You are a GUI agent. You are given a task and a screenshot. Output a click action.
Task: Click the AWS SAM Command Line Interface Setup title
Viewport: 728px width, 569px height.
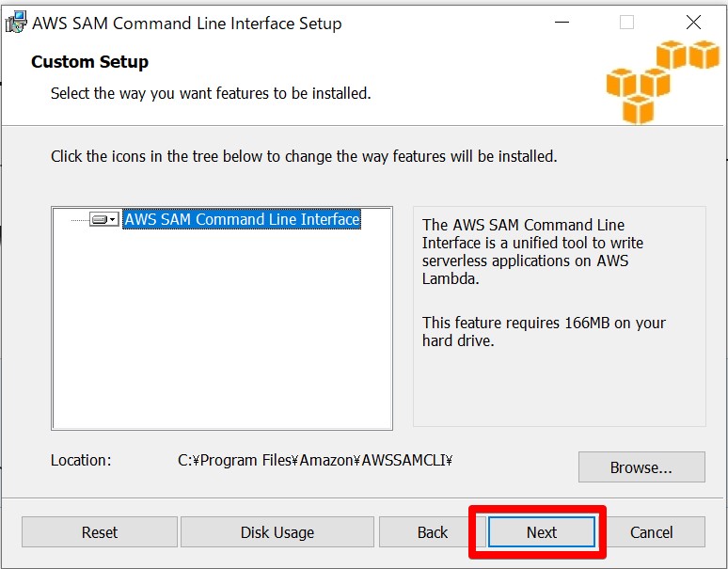[186, 24]
